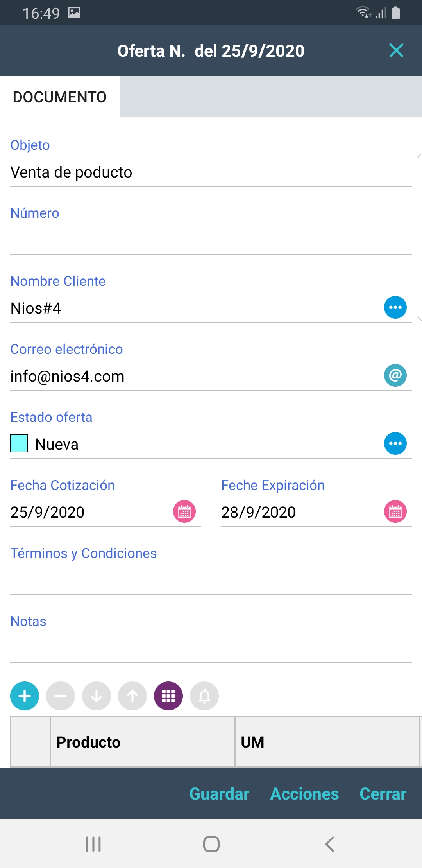This screenshot has width=422, height=868.
Task: Click the Términos y Condiciones field
Action: point(211,581)
